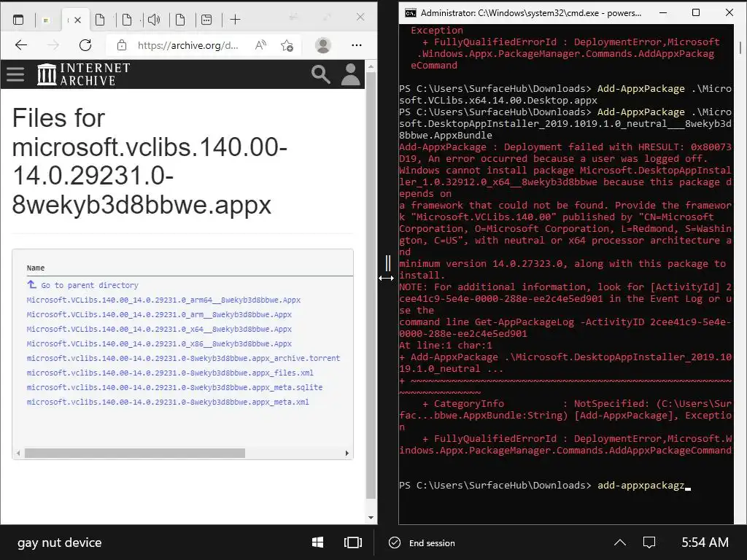This screenshot has height=560, width=747.
Task: Open the Edge profile avatar
Action: (x=323, y=45)
